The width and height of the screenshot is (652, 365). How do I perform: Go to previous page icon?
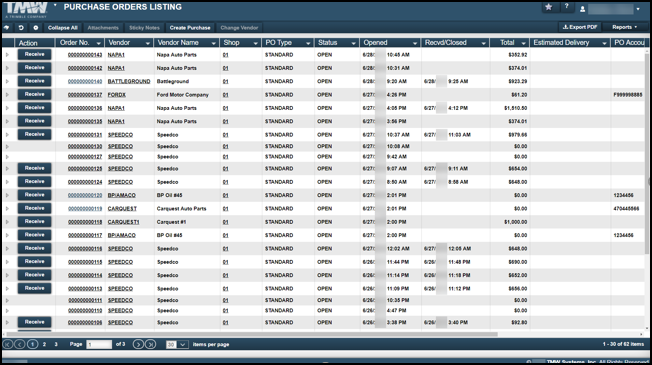pos(20,344)
